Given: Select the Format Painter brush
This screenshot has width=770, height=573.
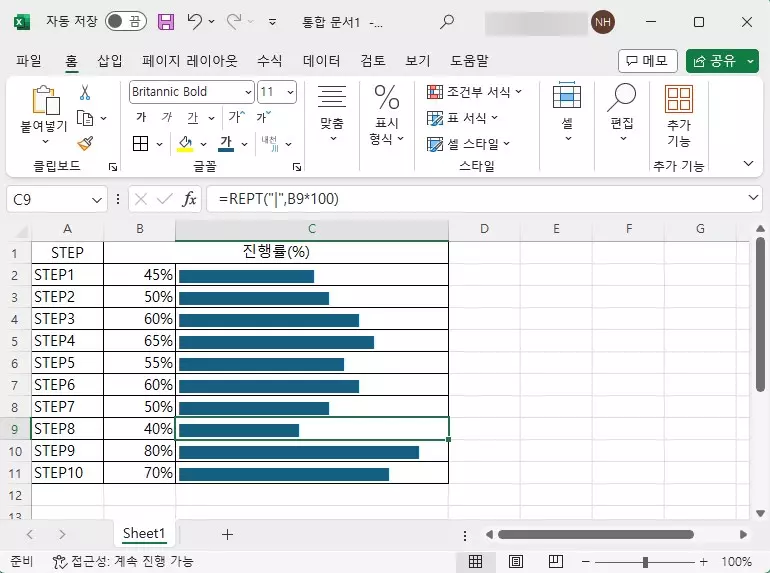Looking at the screenshot, I should pos(85,144).
